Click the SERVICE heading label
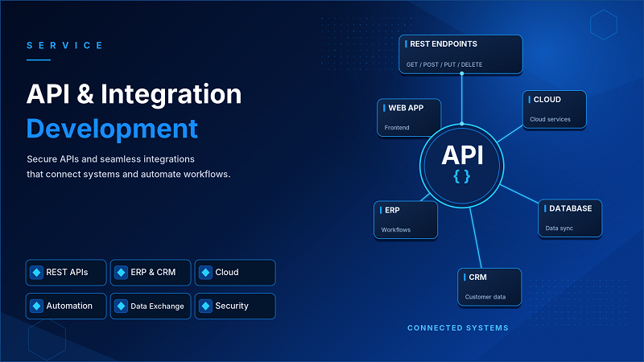Viewport: 644px width, 362px height. [x=65, y=46]
